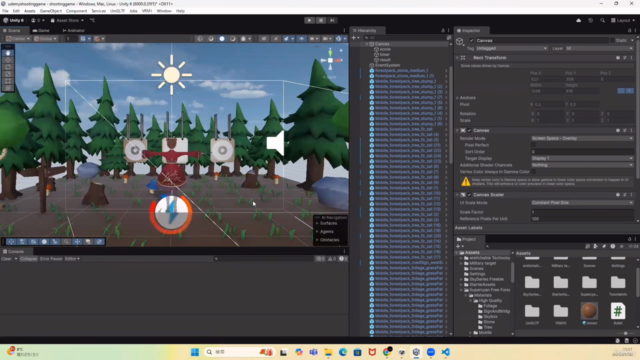This screenshot has height=360, width=640.
Task: Clear the console with Clear button
Action: click(x=6, y=259)
